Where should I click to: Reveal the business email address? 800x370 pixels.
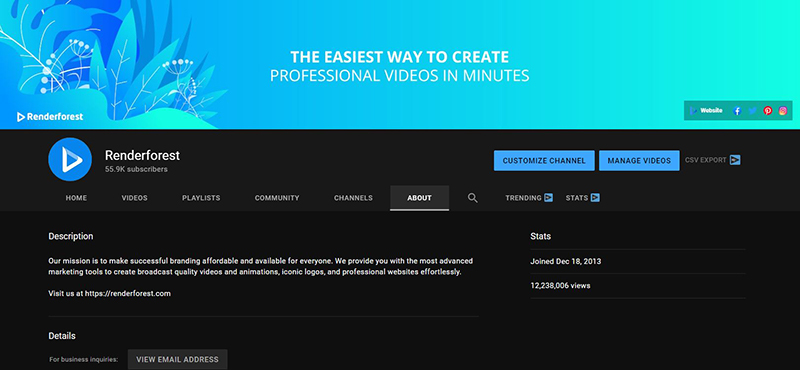coord(178,359)
